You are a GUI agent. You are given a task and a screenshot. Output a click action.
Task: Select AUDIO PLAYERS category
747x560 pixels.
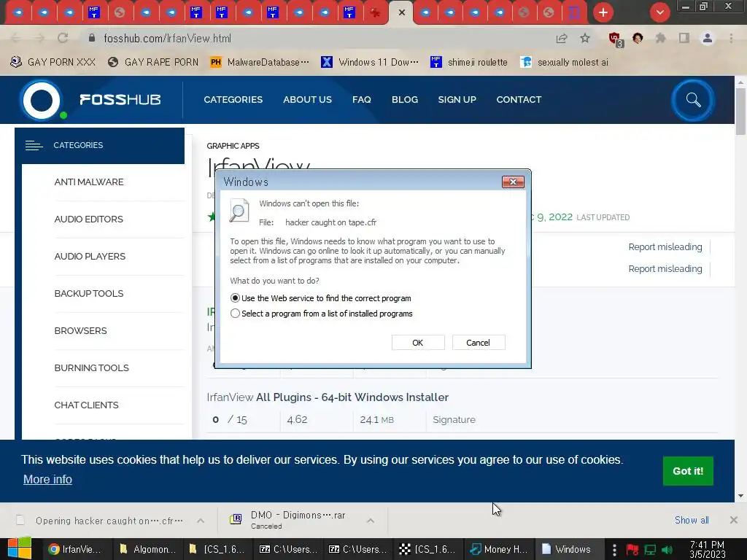tap(90, 256)
